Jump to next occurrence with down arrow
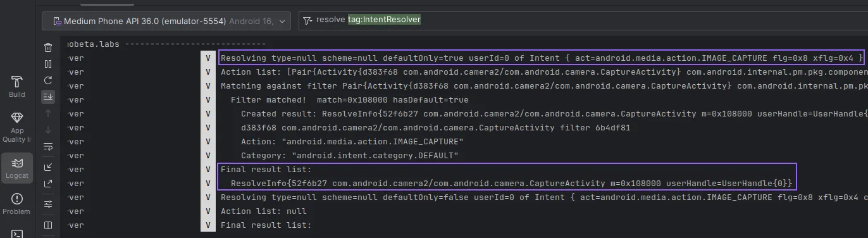Screen dimensions: 868x238 click(x=48, y=130)
